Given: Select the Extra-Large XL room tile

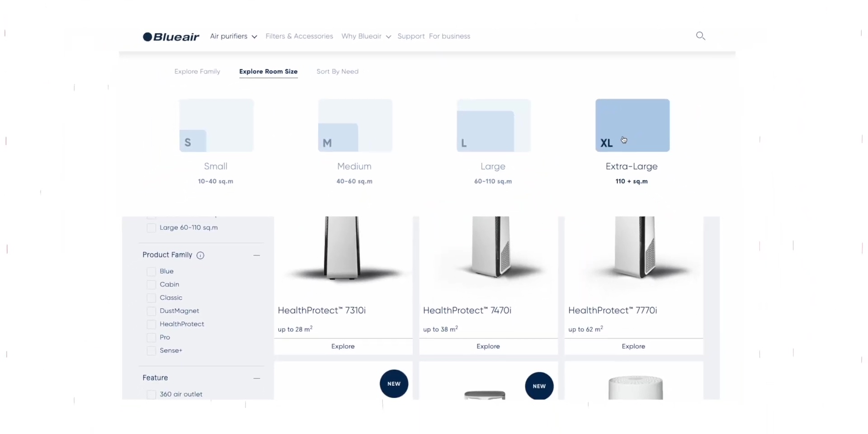Looking at the screenshot, I should (x=632, y=125).
